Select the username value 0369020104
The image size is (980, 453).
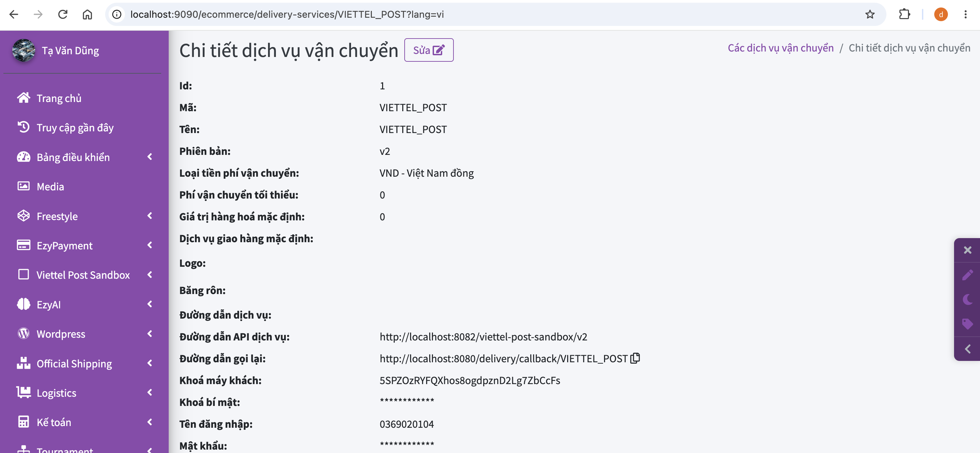(x=407, y=424)
